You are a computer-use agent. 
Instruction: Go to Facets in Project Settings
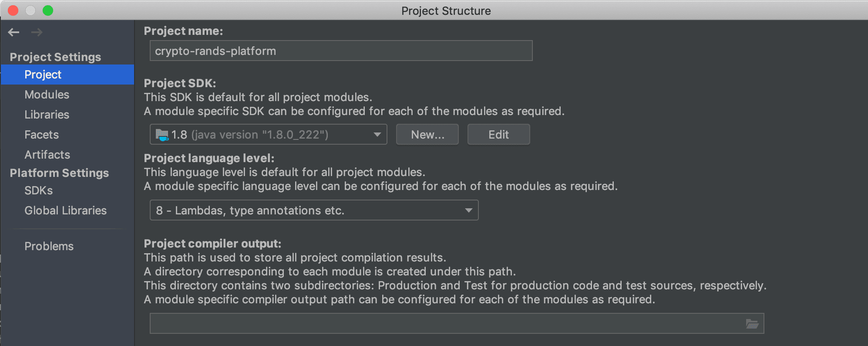point(42,135)
